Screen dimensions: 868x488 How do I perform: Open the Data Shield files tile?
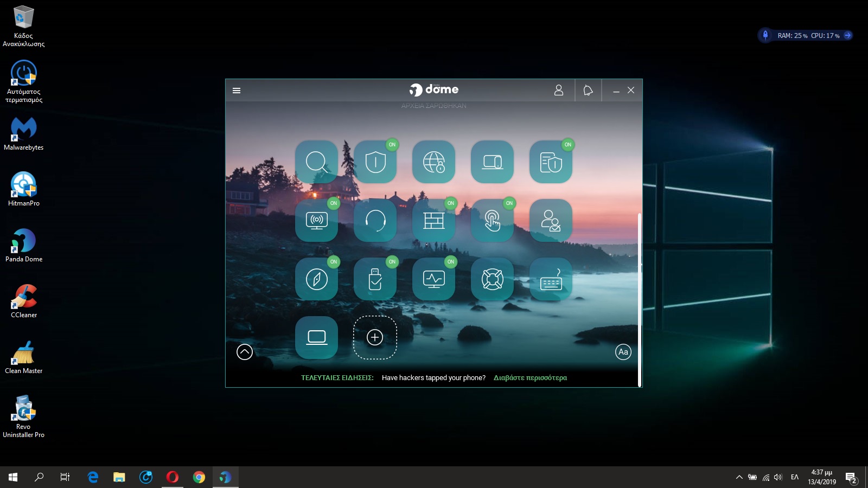tap(551, 162)
